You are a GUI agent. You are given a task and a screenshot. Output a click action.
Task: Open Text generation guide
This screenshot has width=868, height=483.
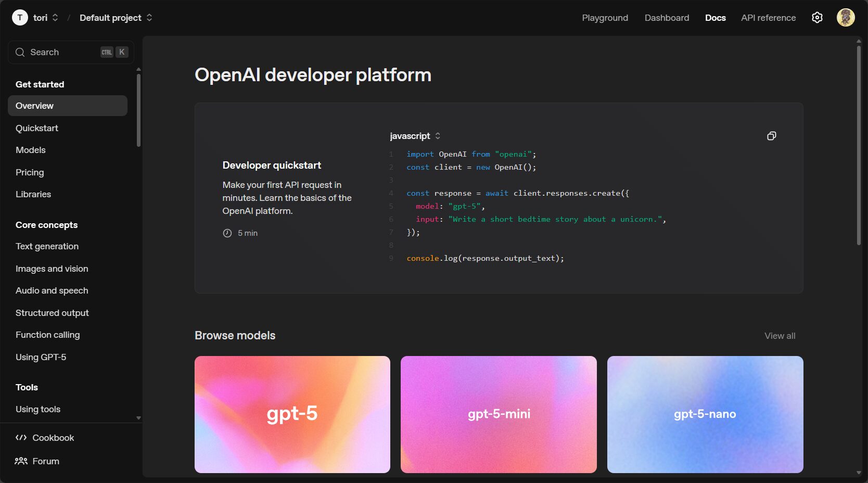pyautogui.click(x=47, y=246)
